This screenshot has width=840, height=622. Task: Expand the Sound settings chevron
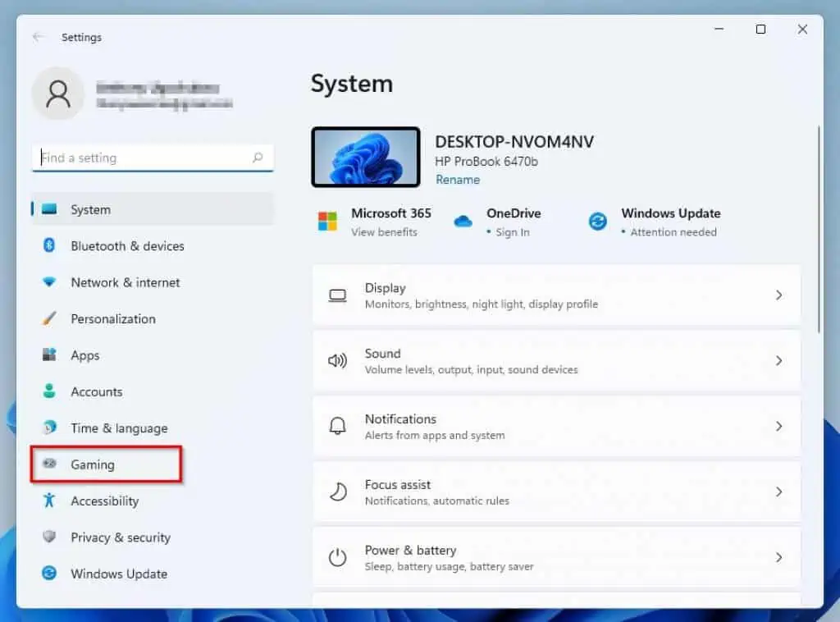(x=778, y=361)
